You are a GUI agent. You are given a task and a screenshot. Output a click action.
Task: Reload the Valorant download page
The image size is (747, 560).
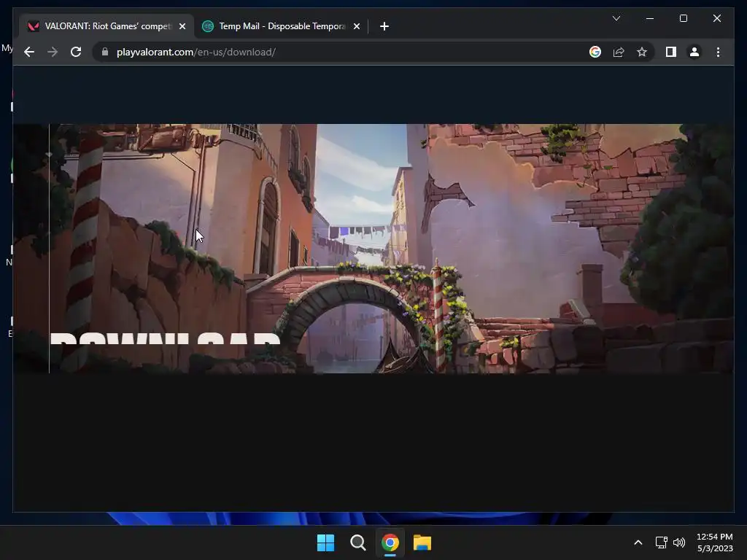(x=76, y=52)
